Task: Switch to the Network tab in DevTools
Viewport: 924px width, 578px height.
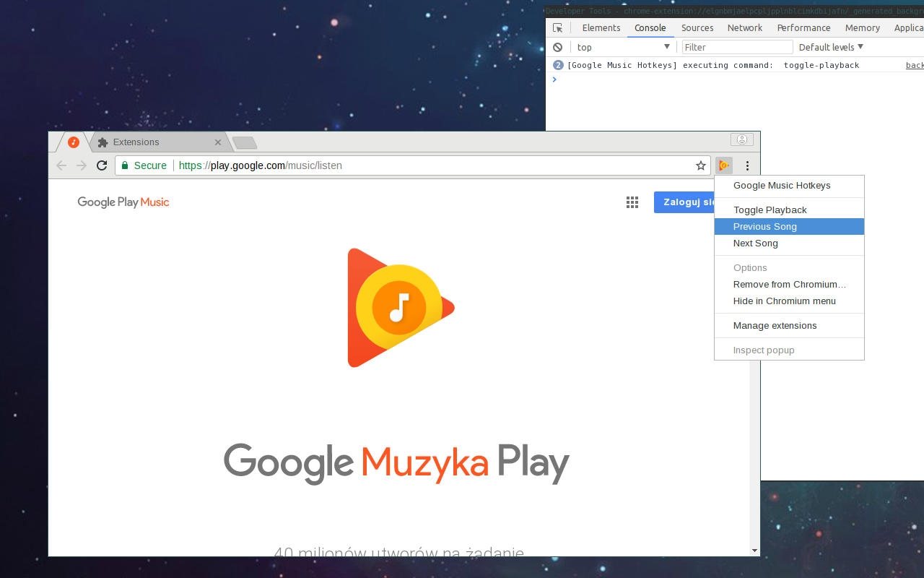Action: coord(744,27)
